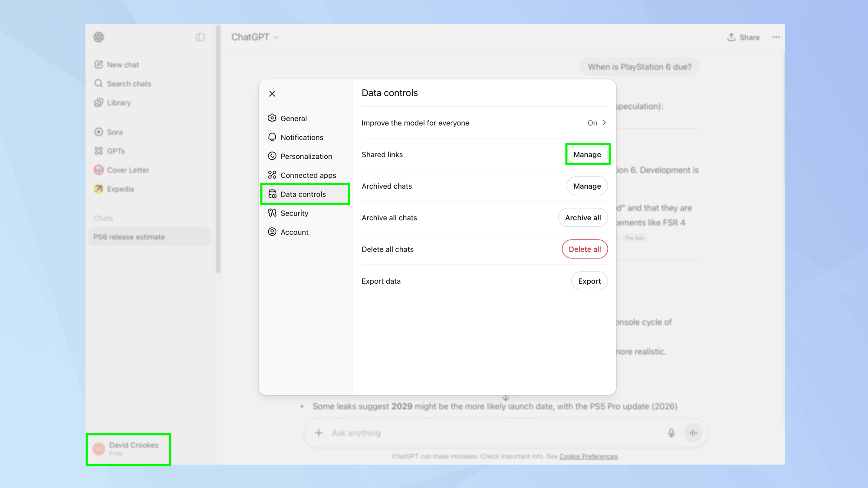Click the microphone dictation icon

click(x=671, y=433)
